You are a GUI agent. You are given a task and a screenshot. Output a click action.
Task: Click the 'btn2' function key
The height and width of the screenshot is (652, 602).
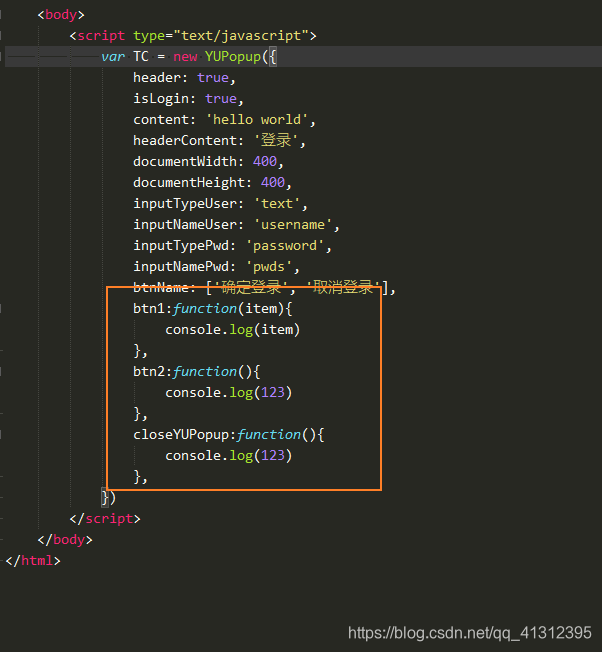click(x=149, y=371)
